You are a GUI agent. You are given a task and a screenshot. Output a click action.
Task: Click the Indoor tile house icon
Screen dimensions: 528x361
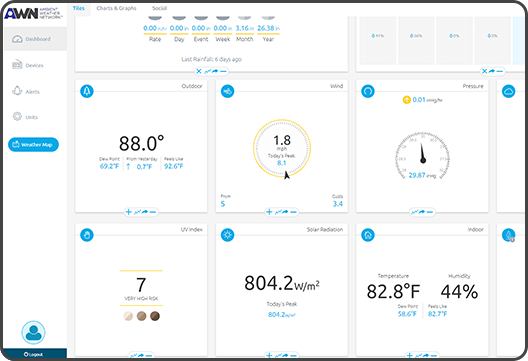coord(368,235)
